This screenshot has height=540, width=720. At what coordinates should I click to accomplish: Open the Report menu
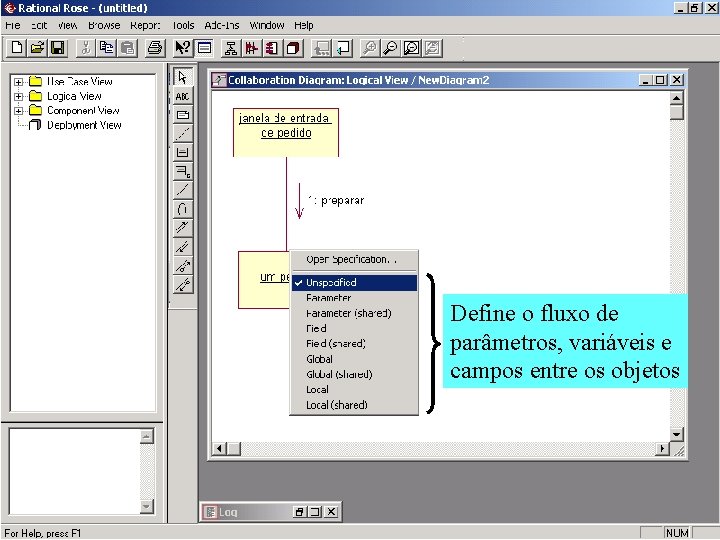point(146,25)
